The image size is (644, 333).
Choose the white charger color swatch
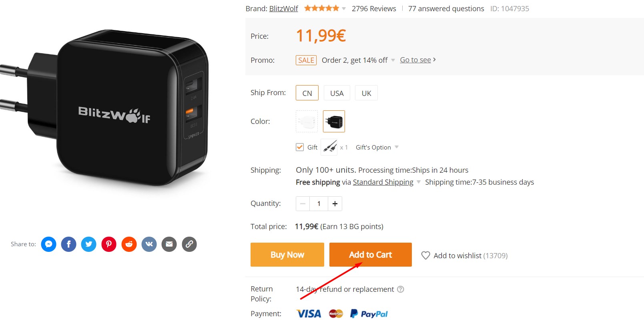point(307,121)
